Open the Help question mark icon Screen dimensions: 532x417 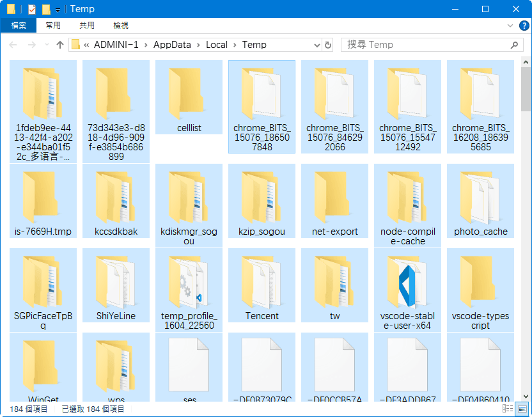coord(524,26)
